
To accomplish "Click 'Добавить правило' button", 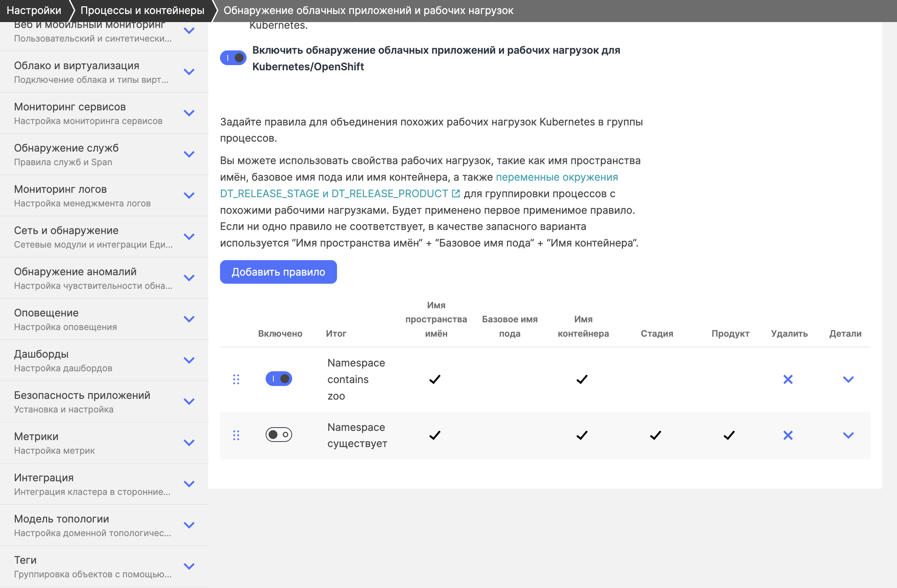I will [x=278, y=272].
